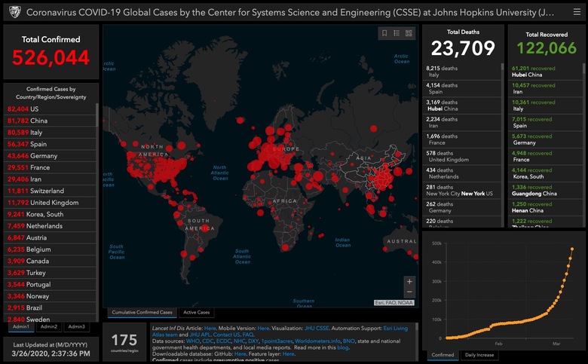Zoom out the map with minus button
The image size is (588, 364).
(409, 292)
